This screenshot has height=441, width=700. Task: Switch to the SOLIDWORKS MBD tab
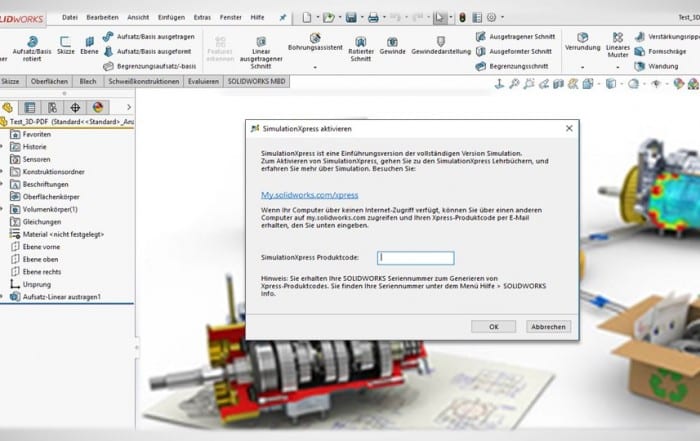[256, 81]
